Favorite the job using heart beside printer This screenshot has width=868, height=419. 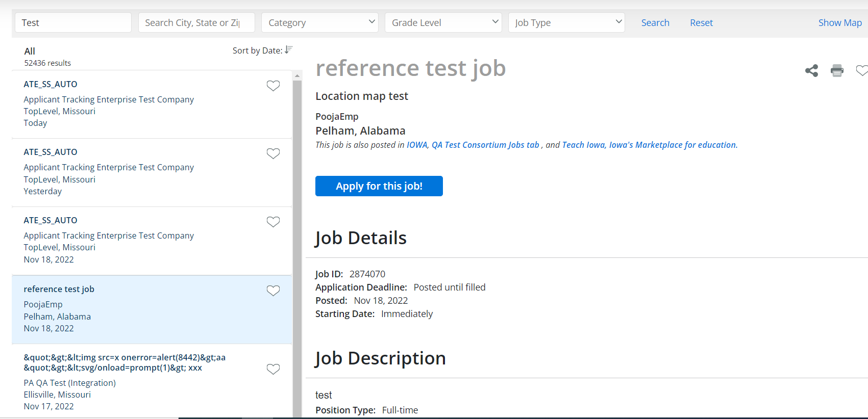tap(861, 71)
